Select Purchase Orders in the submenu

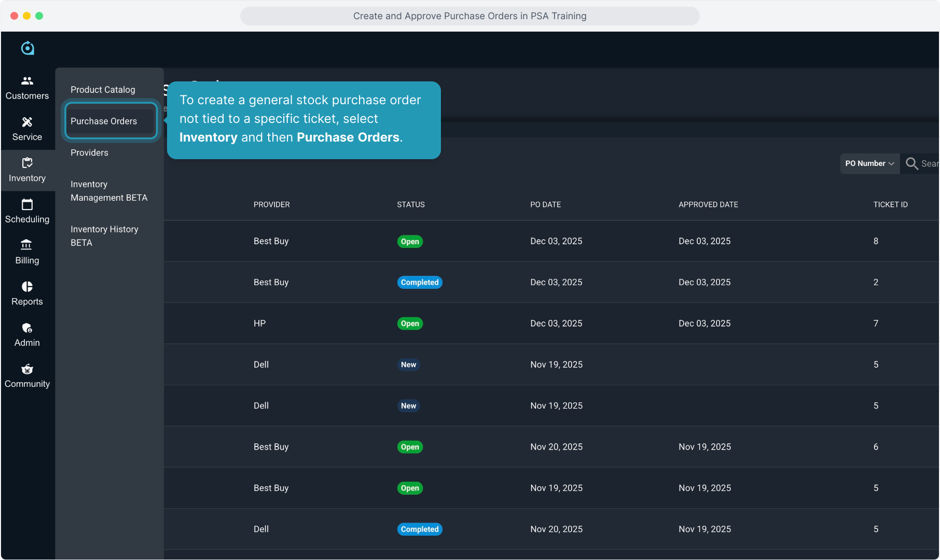click(x=104, y=121)
